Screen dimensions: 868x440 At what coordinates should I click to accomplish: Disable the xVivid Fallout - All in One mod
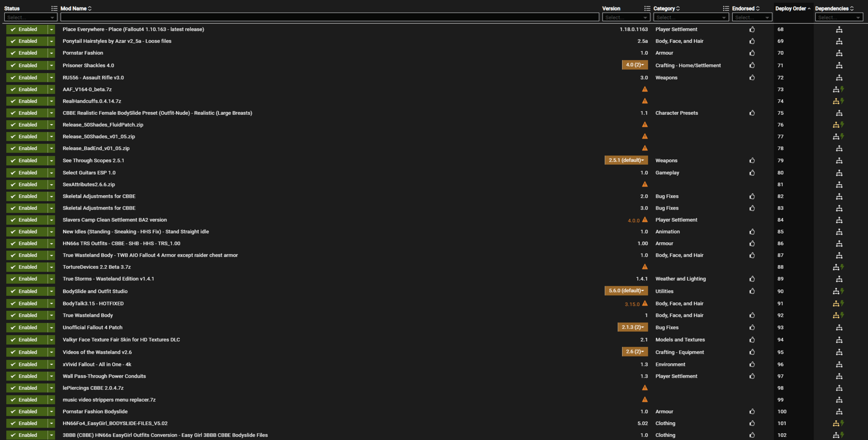(x=27, y=365)
